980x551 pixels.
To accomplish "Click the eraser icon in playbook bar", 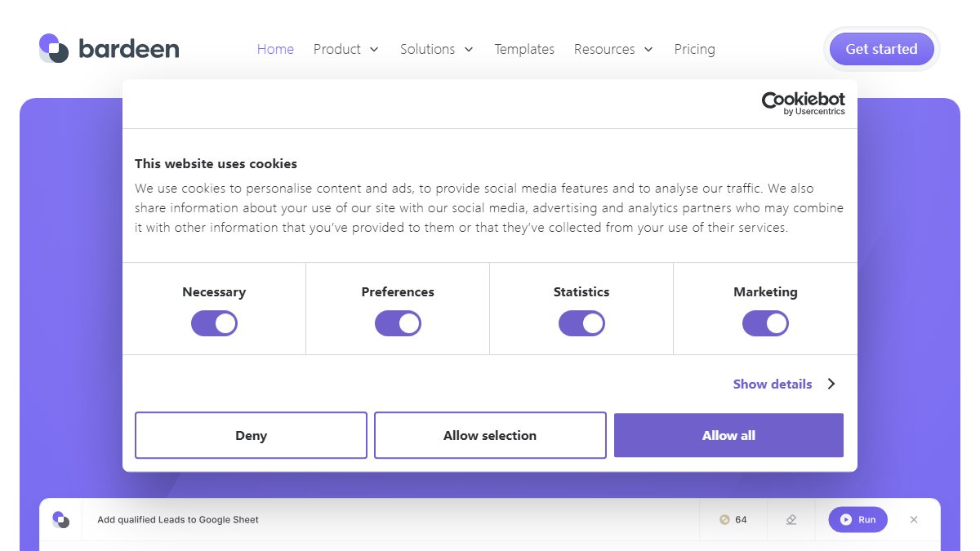I will pyautogui.click(x=791, y=520).
